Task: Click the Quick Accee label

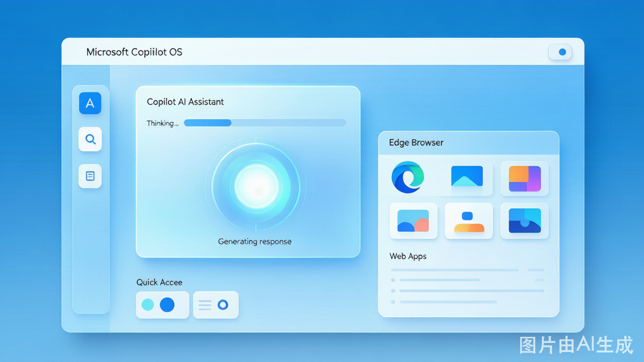Action: click(159, 282)
